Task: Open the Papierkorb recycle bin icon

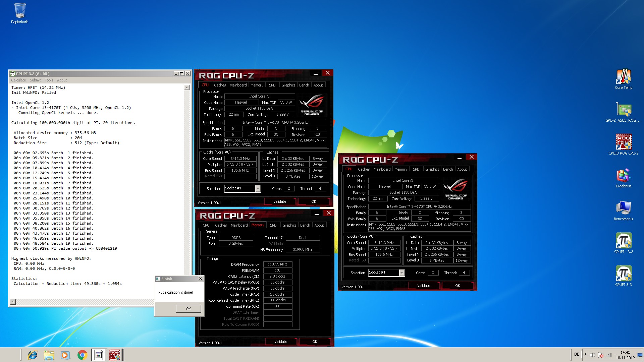Action: tap(20, 13)
